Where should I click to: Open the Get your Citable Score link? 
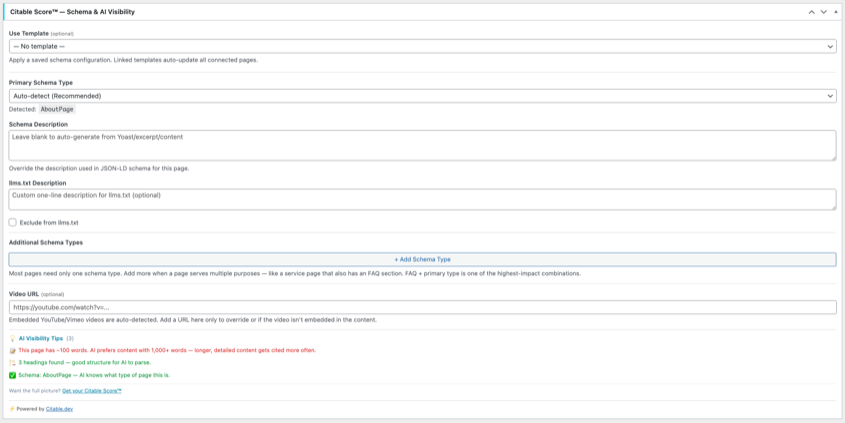92,391
